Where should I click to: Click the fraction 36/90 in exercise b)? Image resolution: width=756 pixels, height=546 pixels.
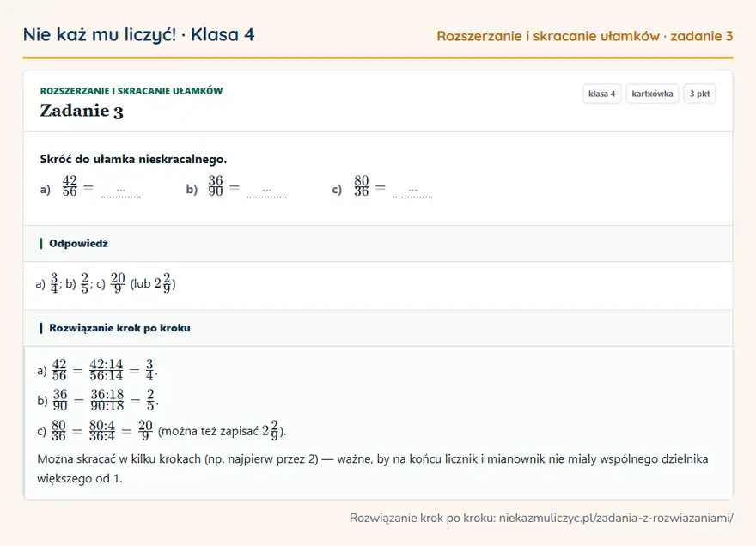pos(216,186)
